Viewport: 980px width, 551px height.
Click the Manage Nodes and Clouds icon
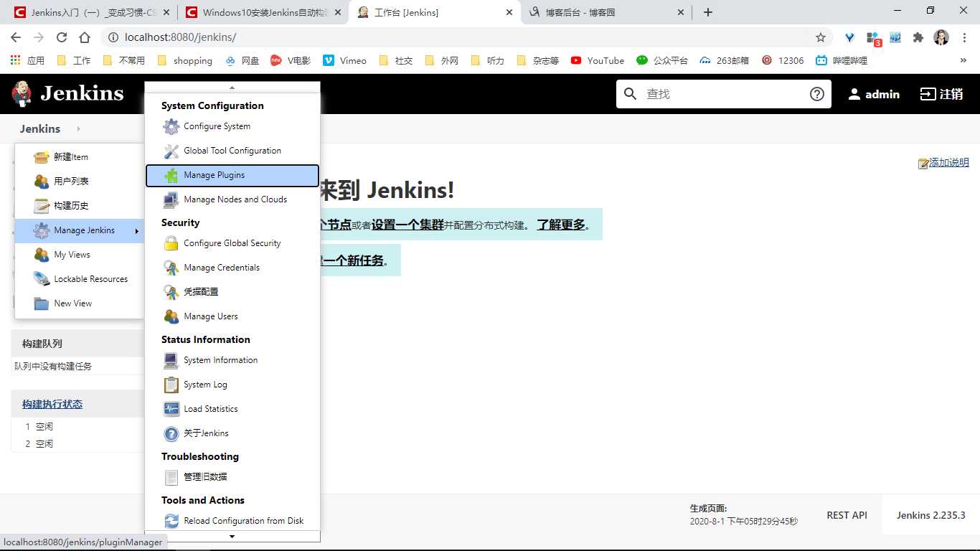tap(171, 199)
